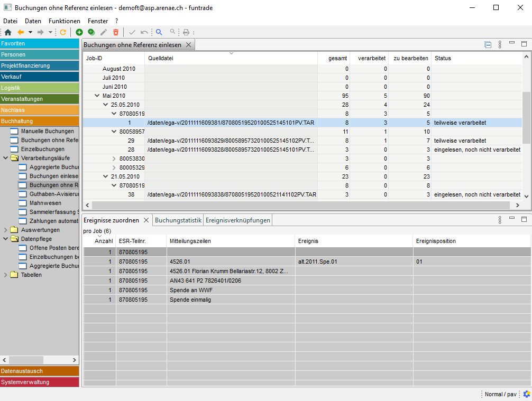Open the Veranstaltungen sidebar section
The width and height of the screenshot is (532, 401).
pyautogui.click(x=40, y=99)
